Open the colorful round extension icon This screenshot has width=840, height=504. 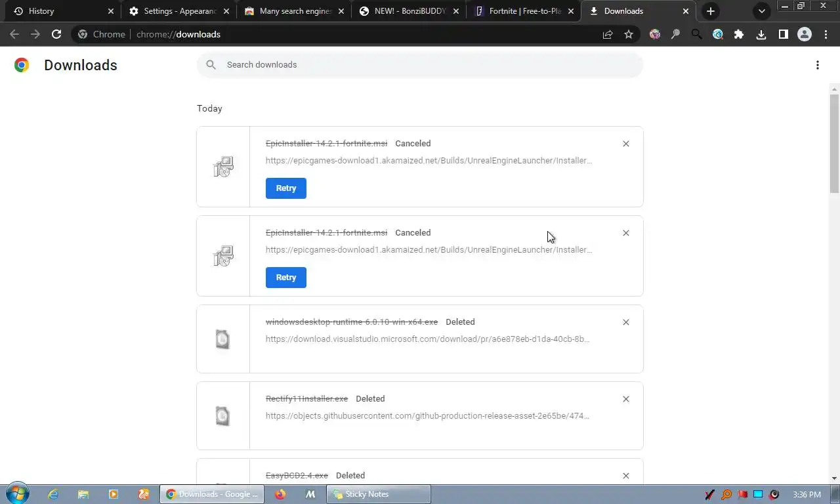click(655, 34)
